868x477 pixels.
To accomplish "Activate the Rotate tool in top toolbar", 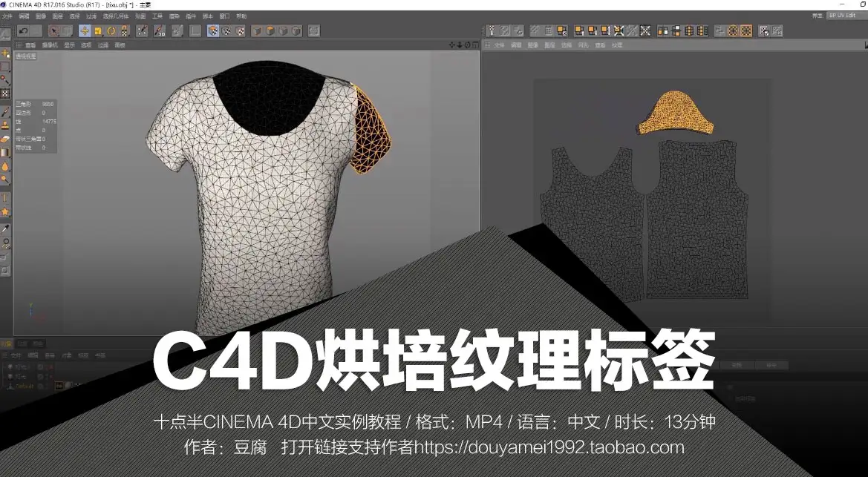I will [111, 31].
